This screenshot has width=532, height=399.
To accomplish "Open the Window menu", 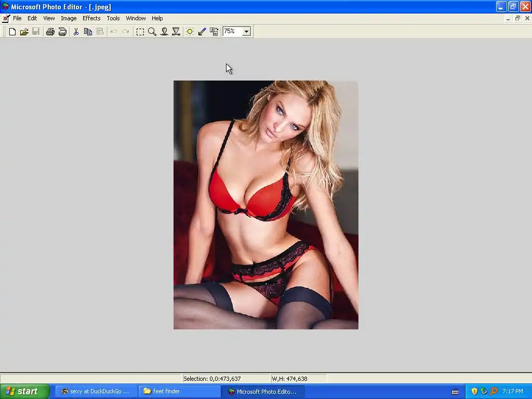I will [x=136, y=18].
